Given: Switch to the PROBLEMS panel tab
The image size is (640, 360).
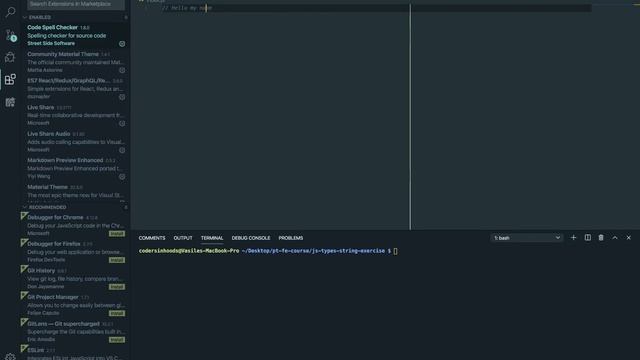Looking at the screenshot, I should tap(291, 238).
